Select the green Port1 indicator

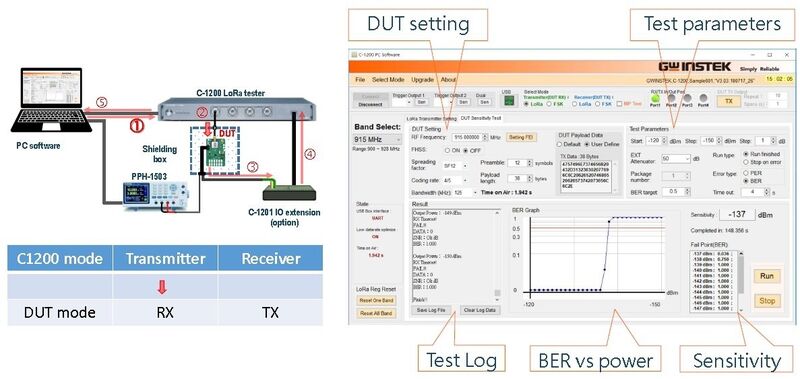[x=656, y=98]
